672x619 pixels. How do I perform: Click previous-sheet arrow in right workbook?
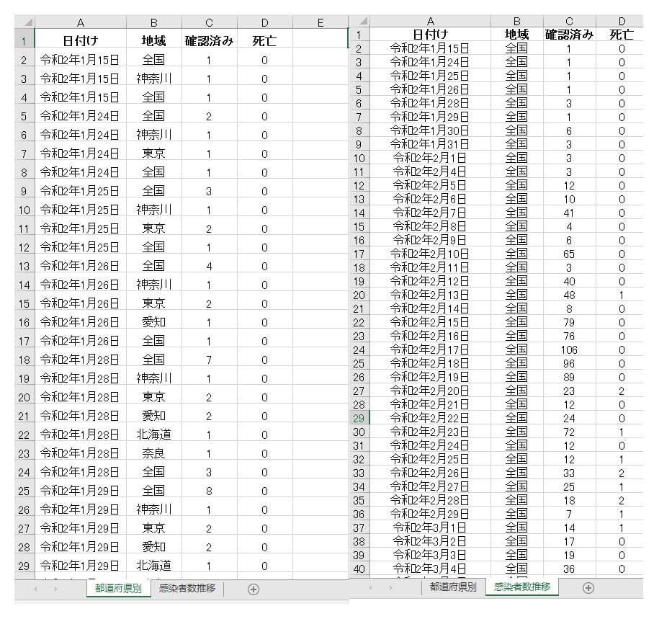click(371, 588)
